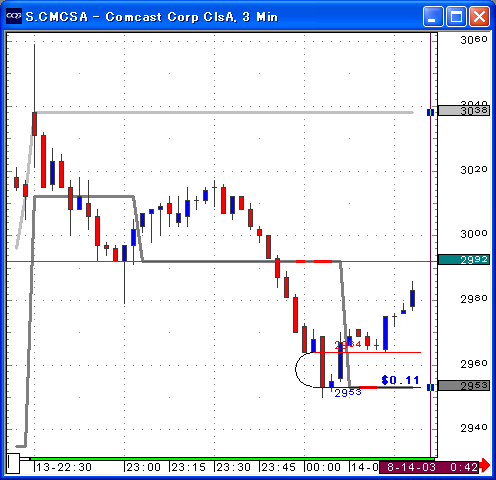Click the 23:00 time axis label
Image resolution: width=496 pixels, height=480 pixels.
pyautogui.click(x=143, y=467)
